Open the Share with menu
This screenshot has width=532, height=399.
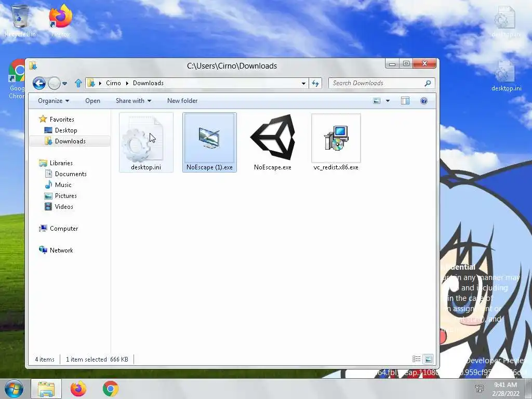point(134,101)
